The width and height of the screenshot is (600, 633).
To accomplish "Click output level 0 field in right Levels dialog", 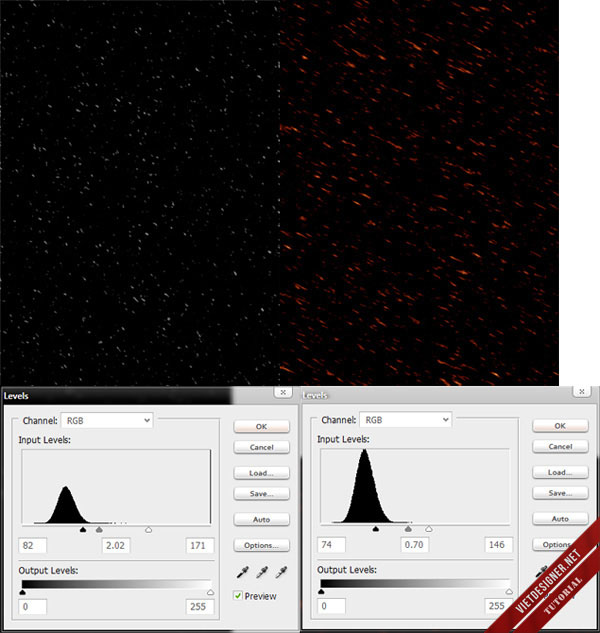I will [331, 606].
